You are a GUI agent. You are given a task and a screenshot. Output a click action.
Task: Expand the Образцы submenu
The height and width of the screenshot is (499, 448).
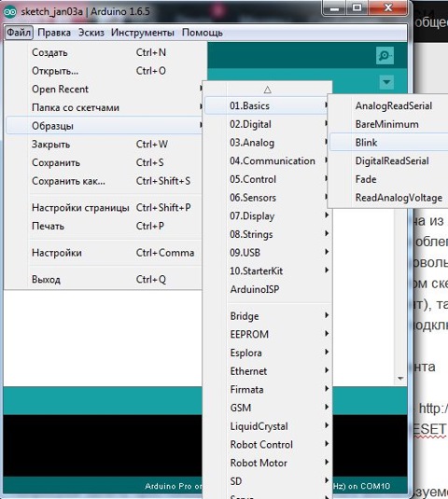pos(105,126)
